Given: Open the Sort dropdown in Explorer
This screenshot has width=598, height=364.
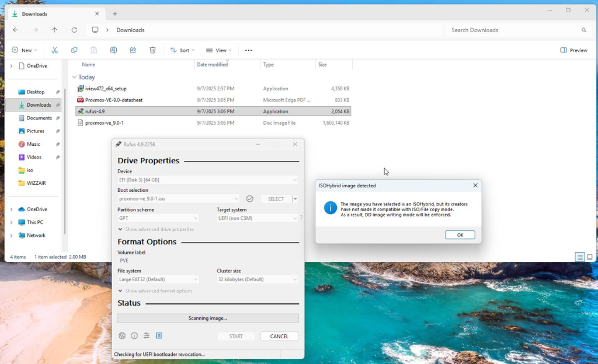Looking at the screenshot, I should (x=182, y=50).
